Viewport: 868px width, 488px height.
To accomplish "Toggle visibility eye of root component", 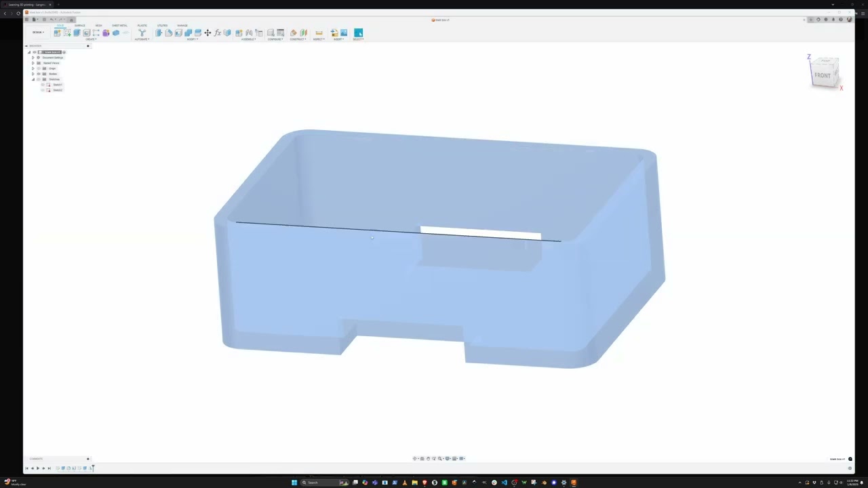I will coord(35,52).
